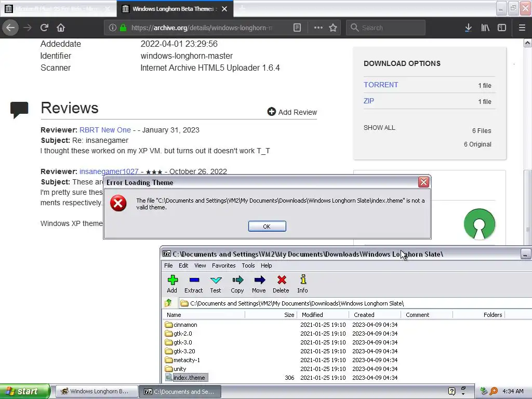The image size is (532, 399).
Task: Open the 7-Zip File menu
Action: click(168, 265)
